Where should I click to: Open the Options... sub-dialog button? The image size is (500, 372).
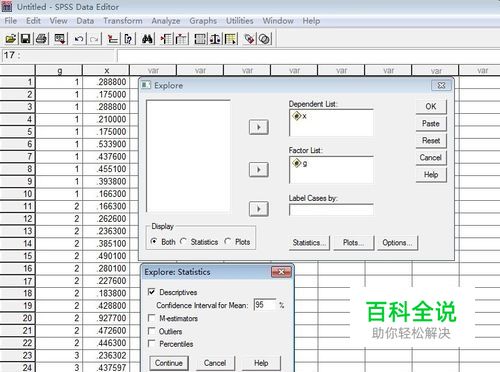[397, 243]
